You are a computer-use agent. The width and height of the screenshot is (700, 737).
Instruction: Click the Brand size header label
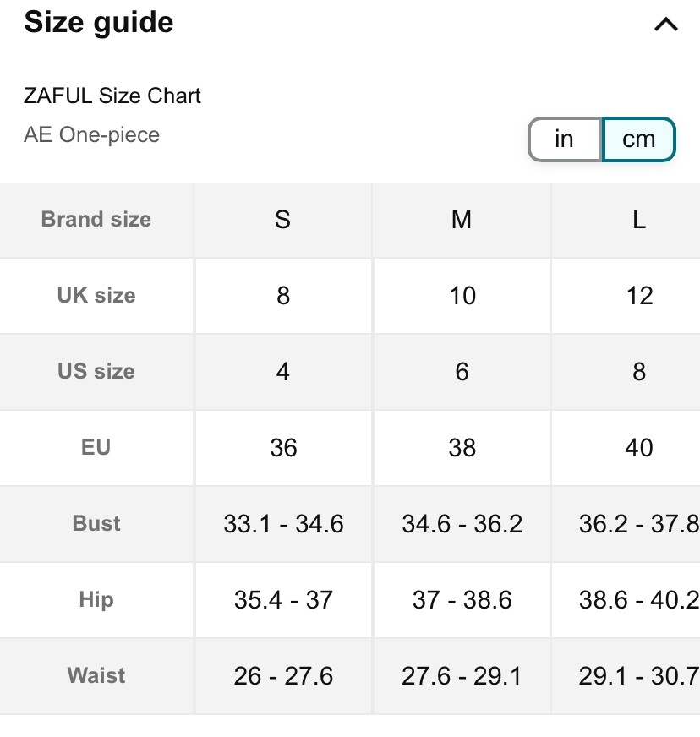coord(96,220)
